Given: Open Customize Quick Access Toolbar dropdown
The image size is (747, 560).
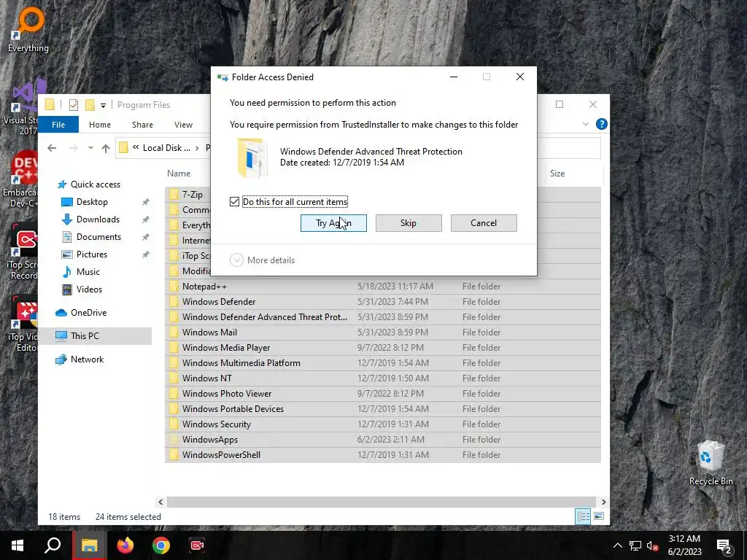Looking at the screenshot, I should [103, 105].
